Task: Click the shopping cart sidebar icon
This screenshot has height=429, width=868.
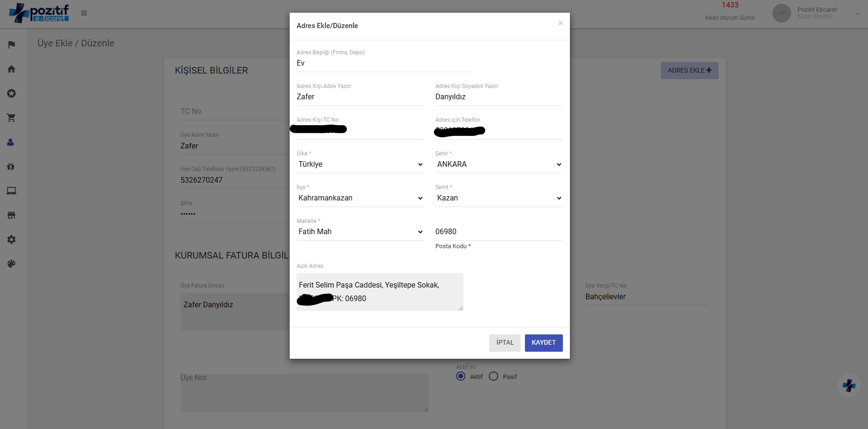Action: 12,118
